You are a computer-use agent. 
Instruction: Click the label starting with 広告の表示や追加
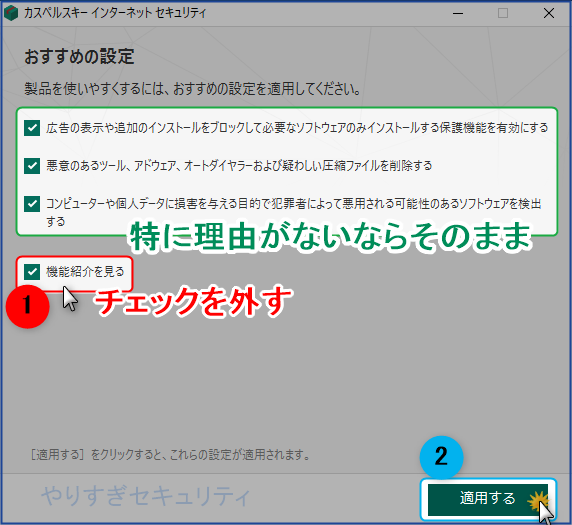(297, 128)
